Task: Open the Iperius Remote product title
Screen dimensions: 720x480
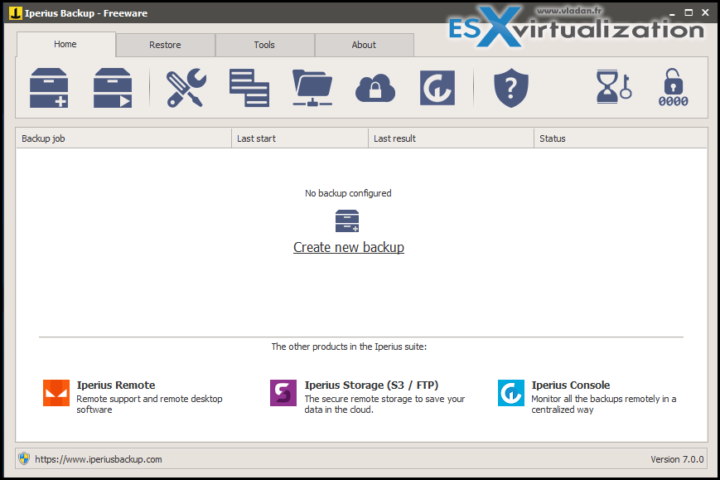Action: [x=116, y=385]
